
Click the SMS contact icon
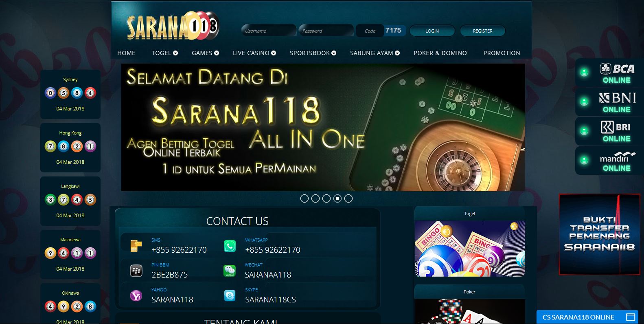(136, 246)
